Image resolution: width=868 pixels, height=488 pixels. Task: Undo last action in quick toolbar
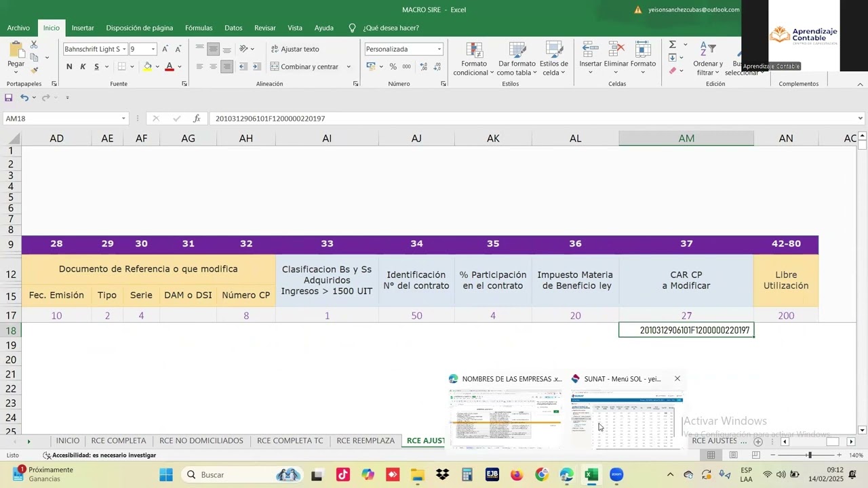point(24,98)
